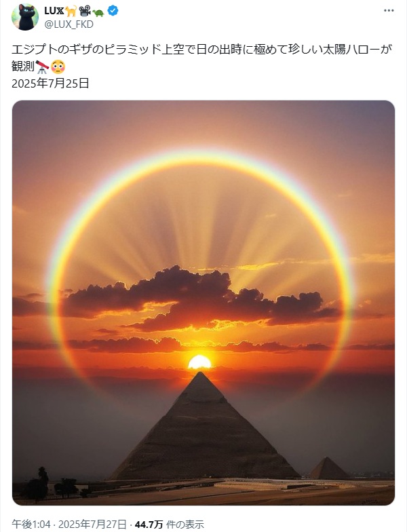Click the rainbow halo ring in image
The image size is (407, 532).
click(x=199, y=157)
